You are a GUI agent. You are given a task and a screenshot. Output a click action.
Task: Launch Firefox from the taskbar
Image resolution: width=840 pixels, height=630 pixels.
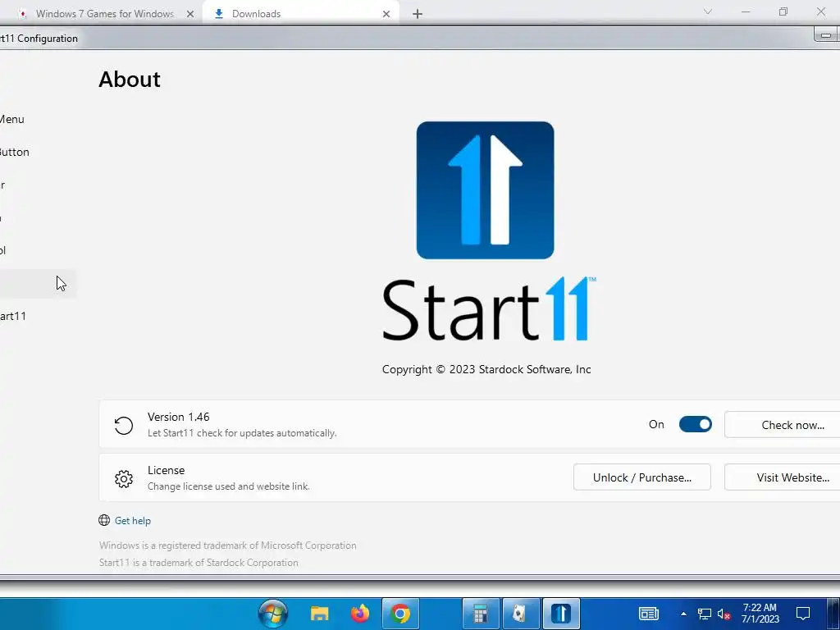(x=360, y=614)
